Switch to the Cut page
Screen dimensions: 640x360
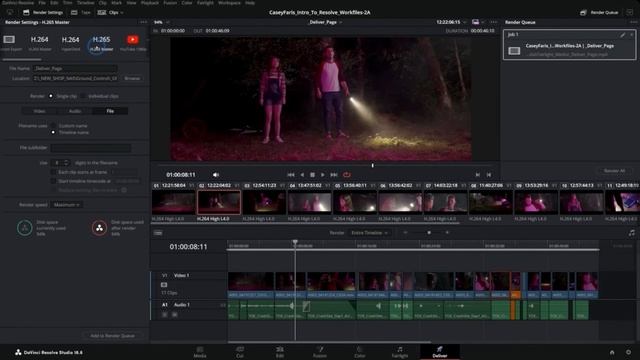(x=240, y=352)
